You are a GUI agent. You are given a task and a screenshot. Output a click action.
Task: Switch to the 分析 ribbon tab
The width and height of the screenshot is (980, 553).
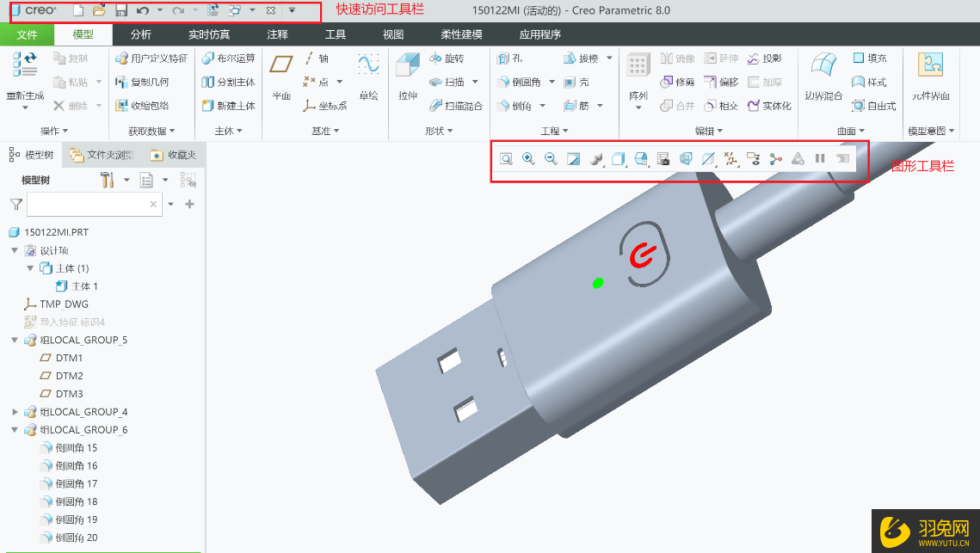pos(141,34)
